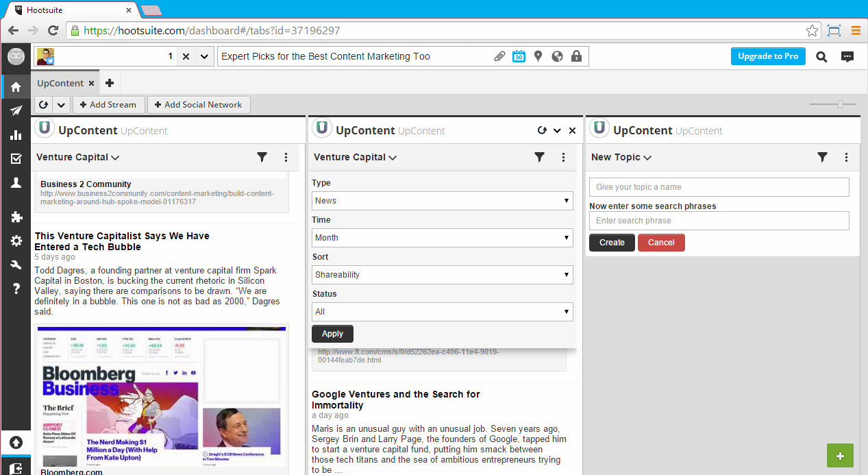Open more options in second Venture Capital stream

[x=564, y=157]
